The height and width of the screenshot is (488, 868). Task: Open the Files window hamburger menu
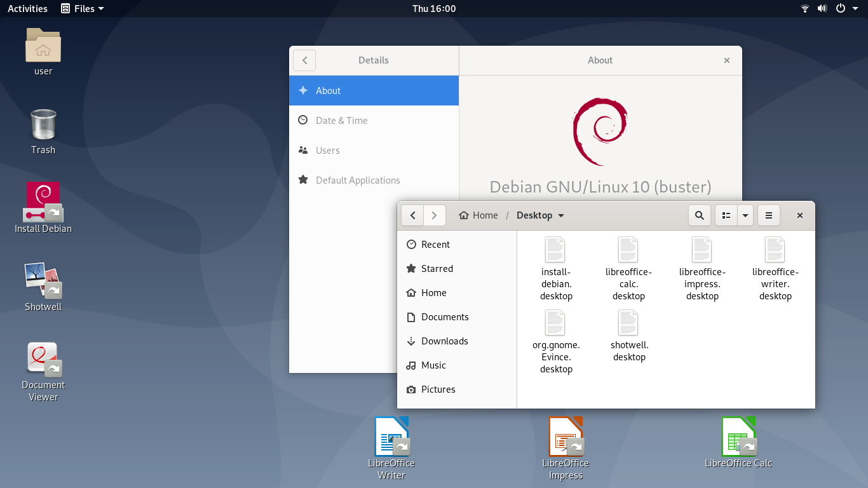click(768, 215)
